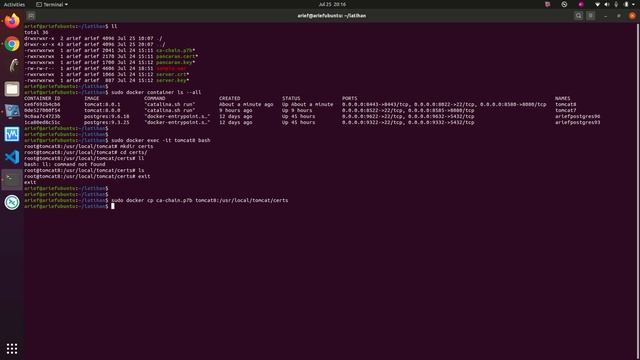Screen dimensions: 640x360
Task: Select the Terminal icon in the dock
Action: click(12, 179)
